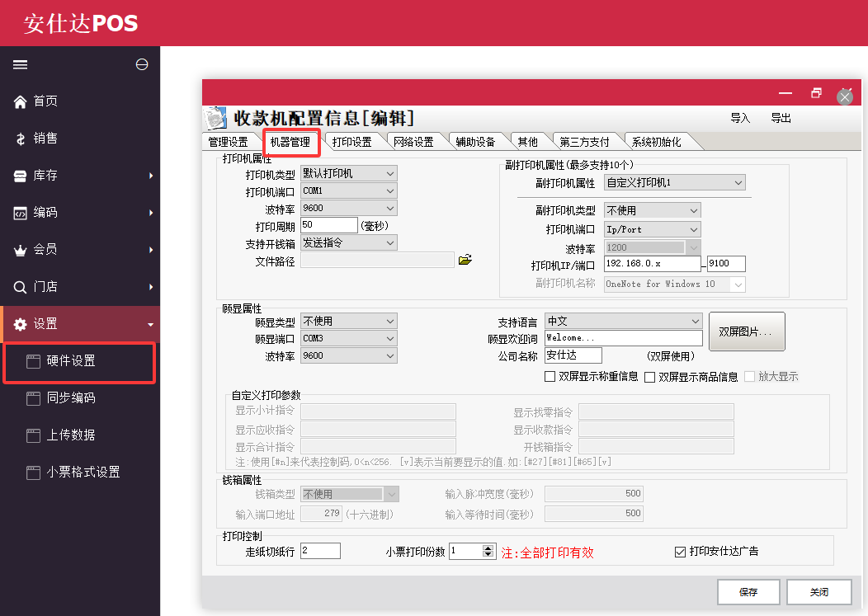Switch to the 系统初始化 tab

pyautogui.click(x=657, y=142)
